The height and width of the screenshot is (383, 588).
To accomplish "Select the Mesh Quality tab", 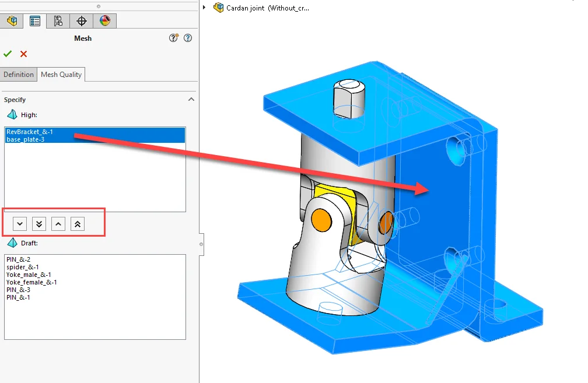I will pyautogui.click(x=61, y=74).
